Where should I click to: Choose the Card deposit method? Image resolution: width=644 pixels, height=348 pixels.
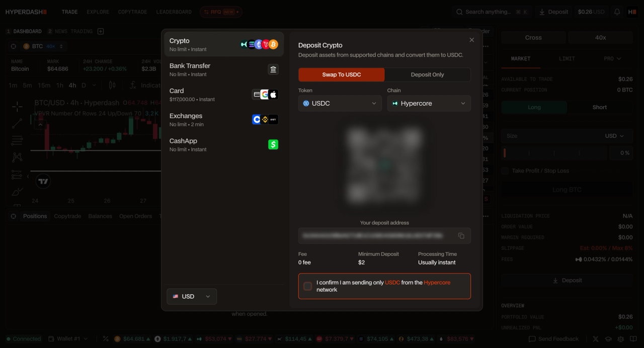224,95
